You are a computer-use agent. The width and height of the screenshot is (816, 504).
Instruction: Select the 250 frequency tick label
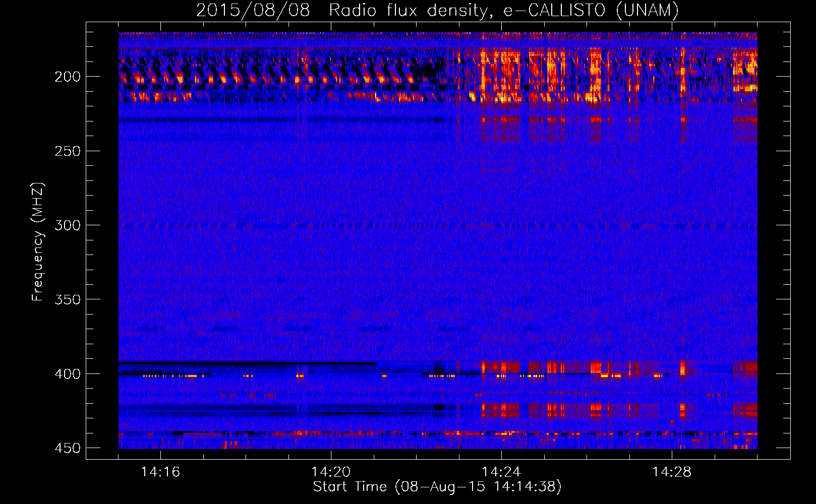pos(68,151)
